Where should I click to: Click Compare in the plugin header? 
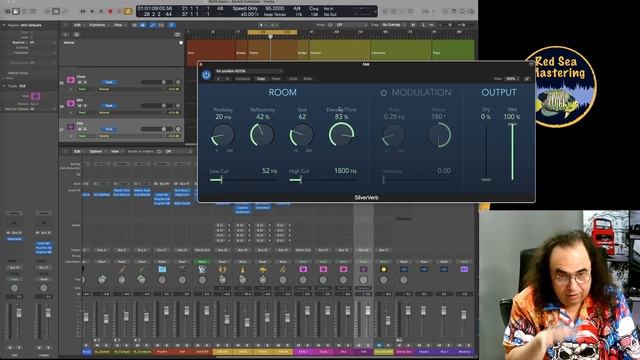[x=242, y=78]
